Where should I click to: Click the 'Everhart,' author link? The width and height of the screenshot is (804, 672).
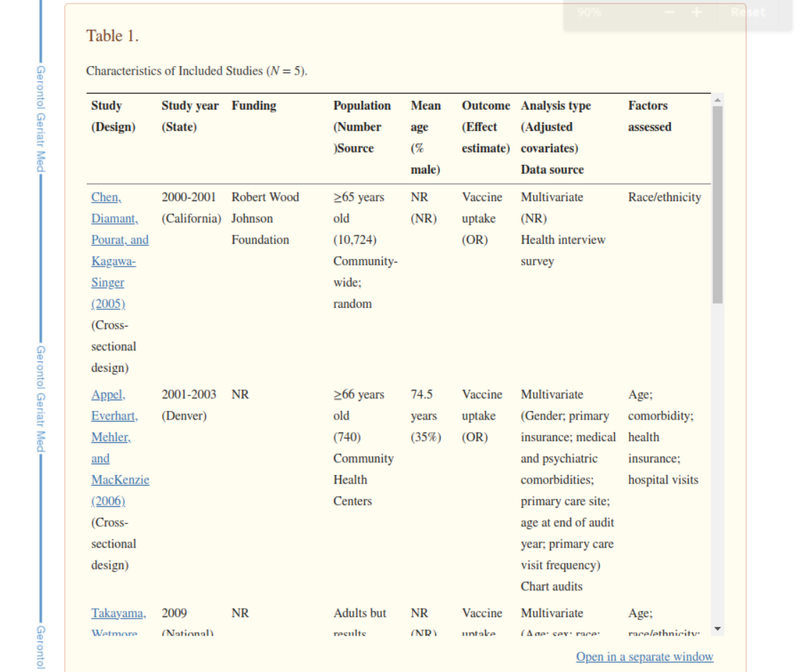(115, 415)
